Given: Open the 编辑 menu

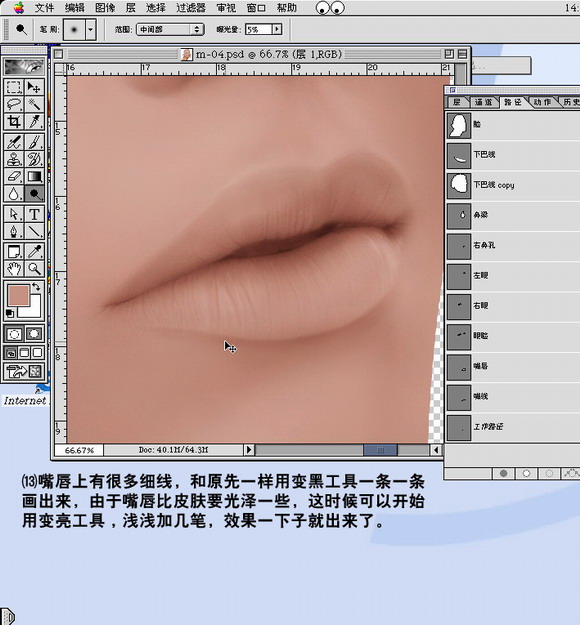Looking at the screenshot, I should pos(75,8).
